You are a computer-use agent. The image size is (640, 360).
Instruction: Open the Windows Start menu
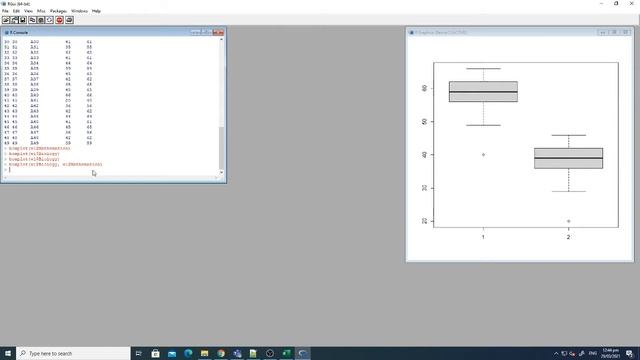(8, 353)
